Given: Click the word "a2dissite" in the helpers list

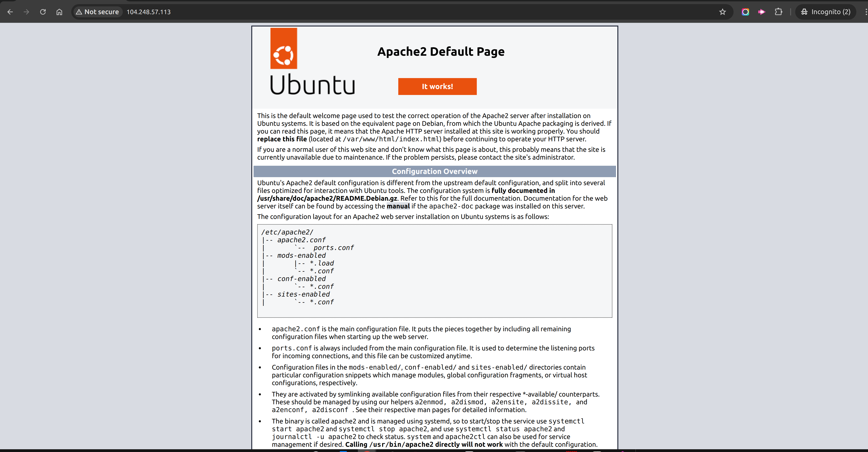Looking at the screenshot, I should (550, 402).
